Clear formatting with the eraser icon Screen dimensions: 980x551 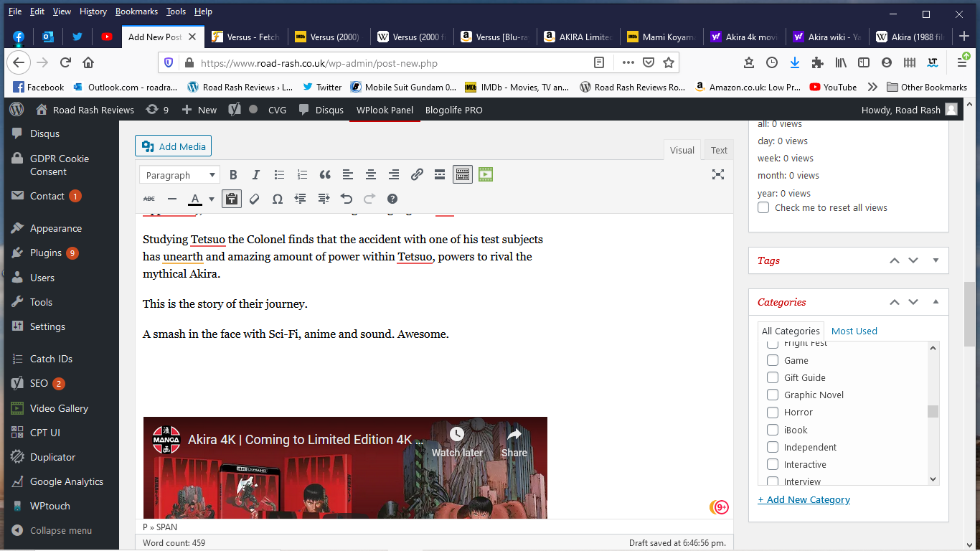coord(254,199)
